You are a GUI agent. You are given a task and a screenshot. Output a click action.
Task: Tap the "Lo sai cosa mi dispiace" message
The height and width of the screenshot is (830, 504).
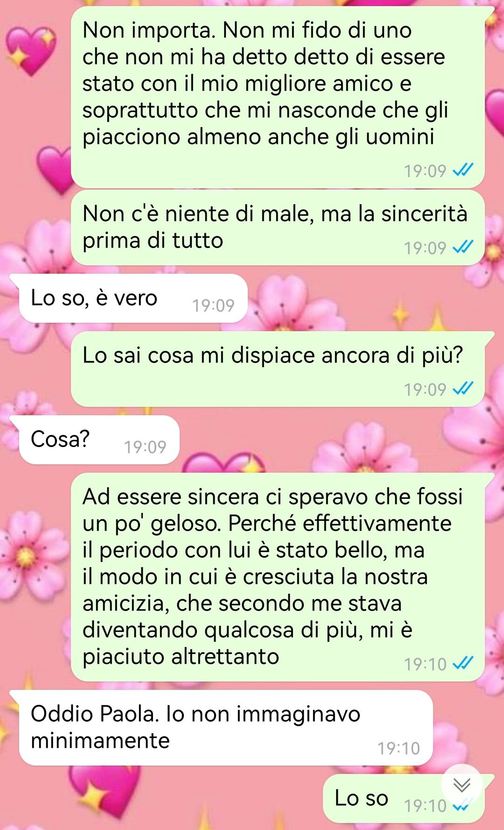point(278,369)
